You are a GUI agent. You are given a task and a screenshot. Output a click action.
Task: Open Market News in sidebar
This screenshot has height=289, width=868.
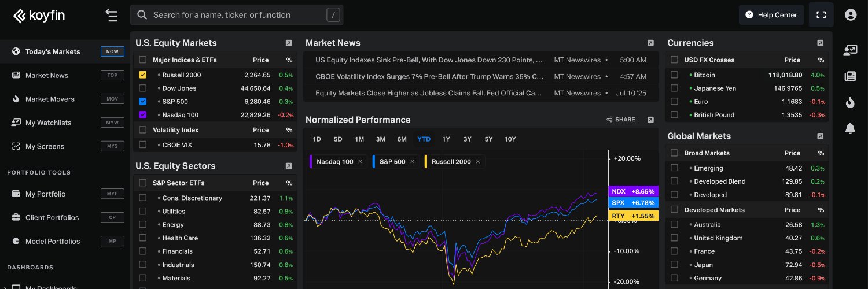(x=65, y=75)
